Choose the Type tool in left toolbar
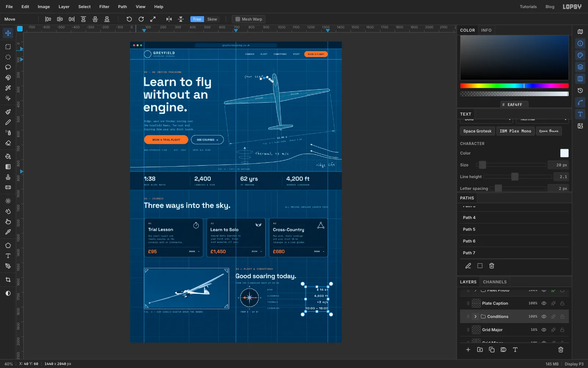This screenshot has height=368, width=588. (x=8, y=256)
